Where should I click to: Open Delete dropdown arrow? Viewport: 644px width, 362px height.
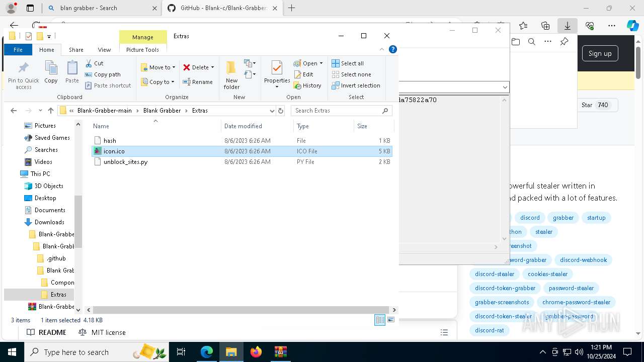[x=212, y=67]
